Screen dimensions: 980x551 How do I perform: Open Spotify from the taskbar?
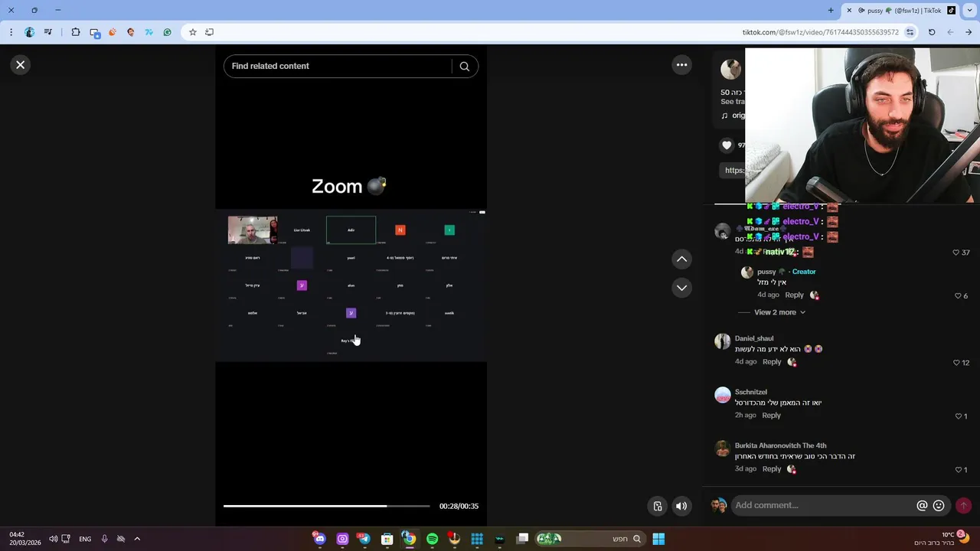click(x=432, y=539)
